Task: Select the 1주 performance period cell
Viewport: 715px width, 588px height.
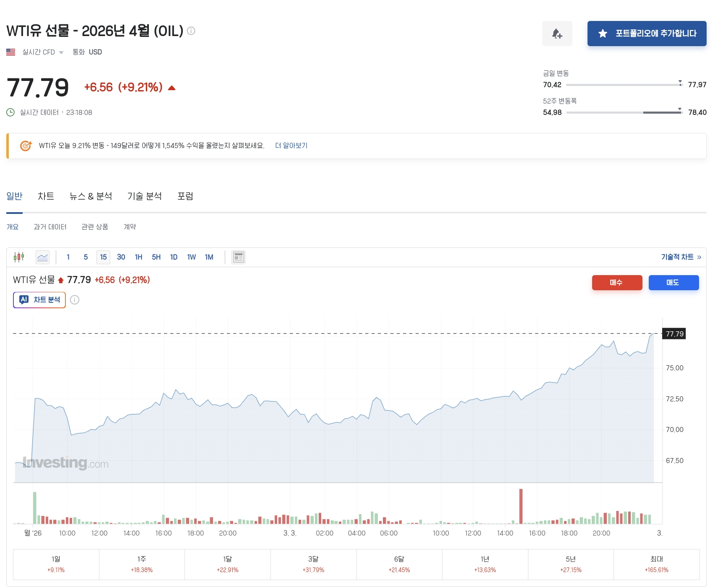Action: [x=142, y=564]
